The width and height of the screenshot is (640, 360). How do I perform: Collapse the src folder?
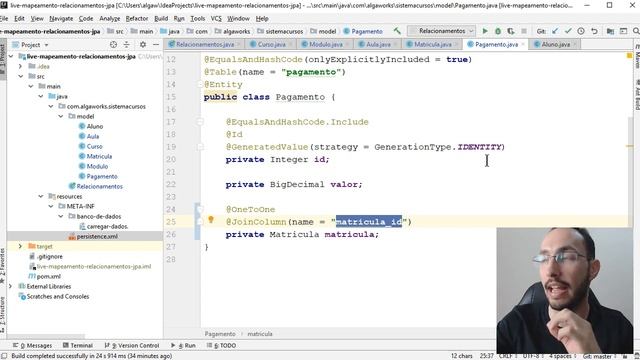coord(20,76)
